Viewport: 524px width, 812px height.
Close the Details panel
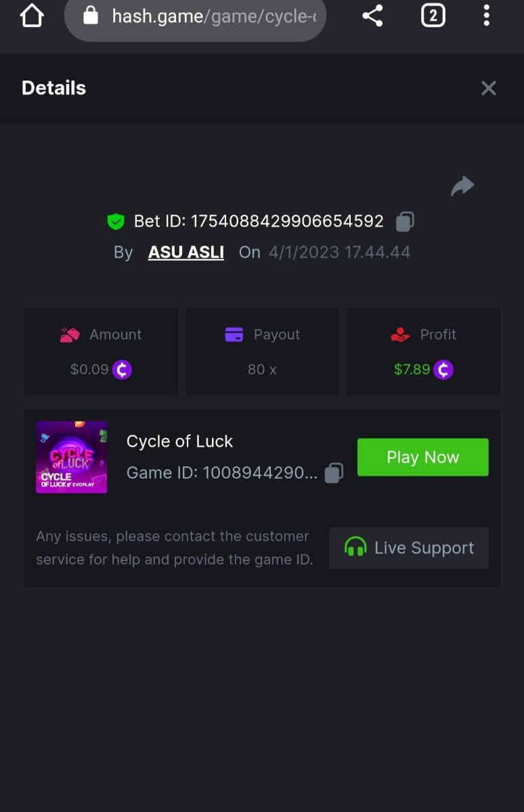(x=488, y=88)
